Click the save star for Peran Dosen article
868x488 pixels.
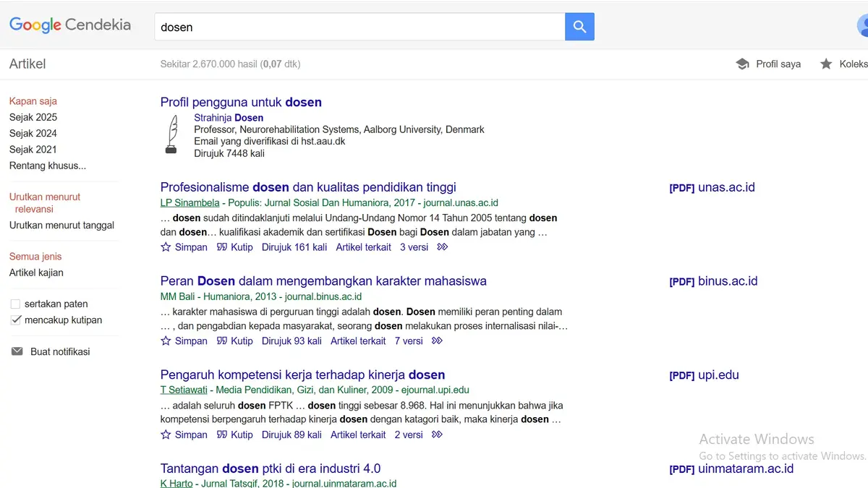click(x=166, y=341)
